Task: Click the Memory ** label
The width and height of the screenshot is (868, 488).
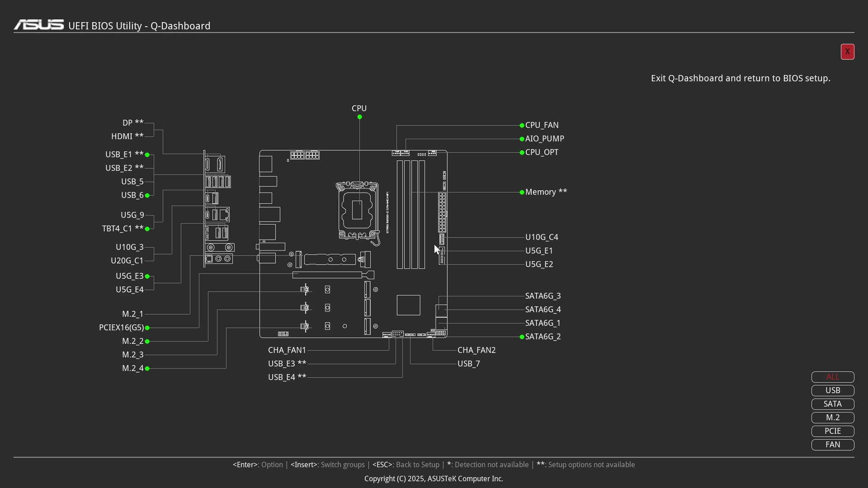Action: 546,192
